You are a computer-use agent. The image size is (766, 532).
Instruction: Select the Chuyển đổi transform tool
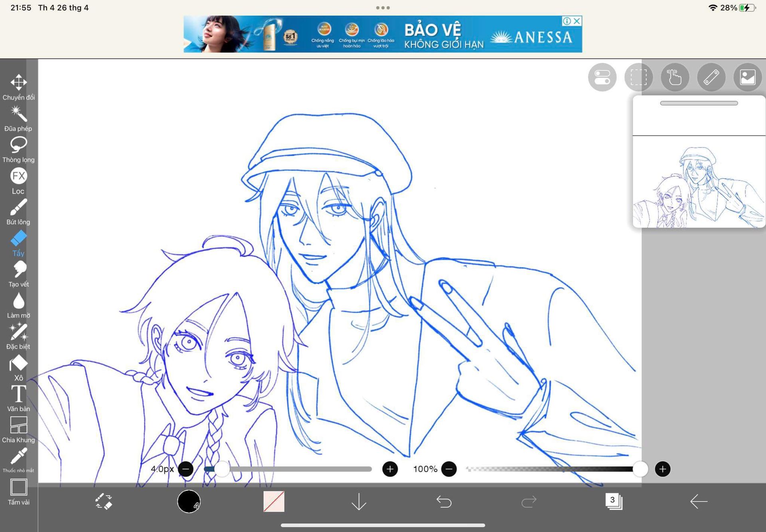18,83
